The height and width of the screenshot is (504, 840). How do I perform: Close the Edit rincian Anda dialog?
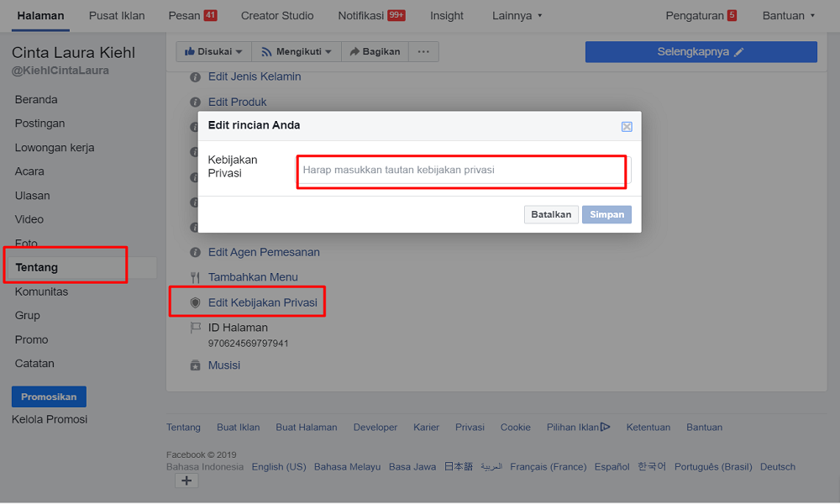[x=627, y=127]
